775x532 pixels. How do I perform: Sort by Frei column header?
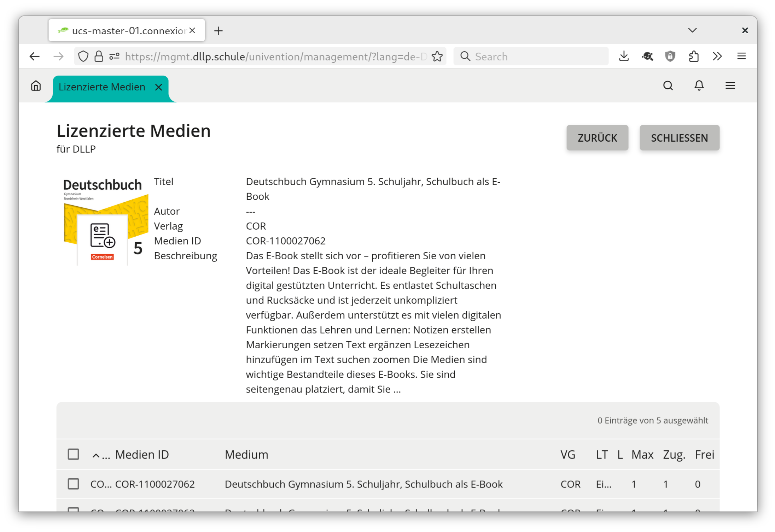click(x=705, y=455)
